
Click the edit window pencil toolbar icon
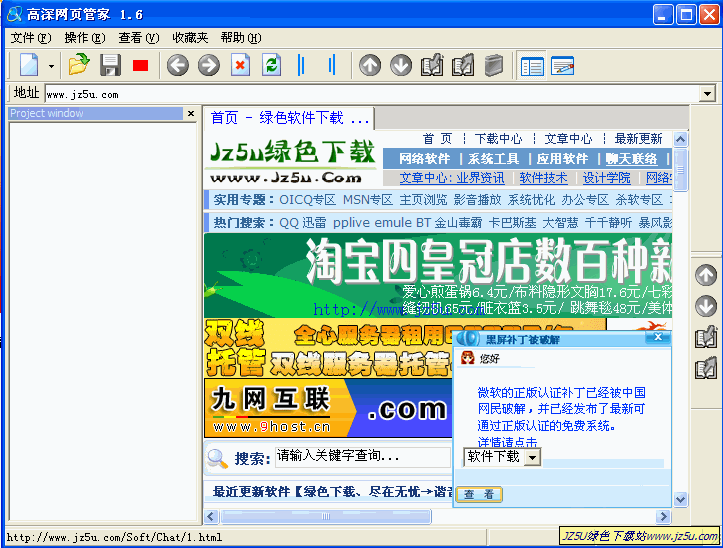click(x=563, y=66)
